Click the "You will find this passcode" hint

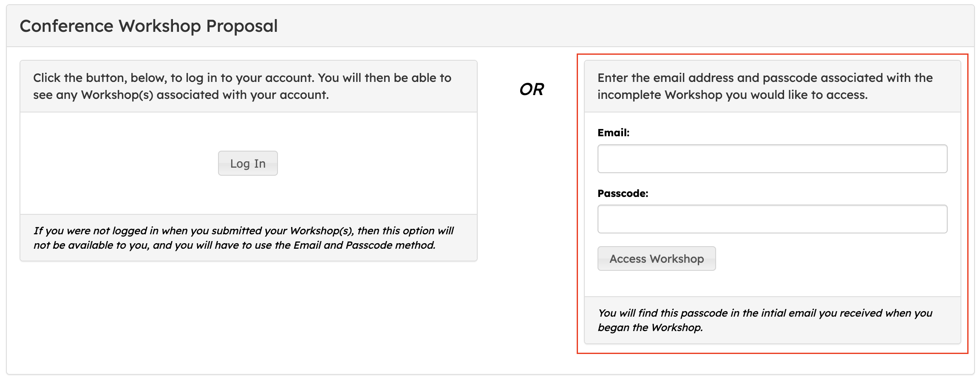point(765,320)
